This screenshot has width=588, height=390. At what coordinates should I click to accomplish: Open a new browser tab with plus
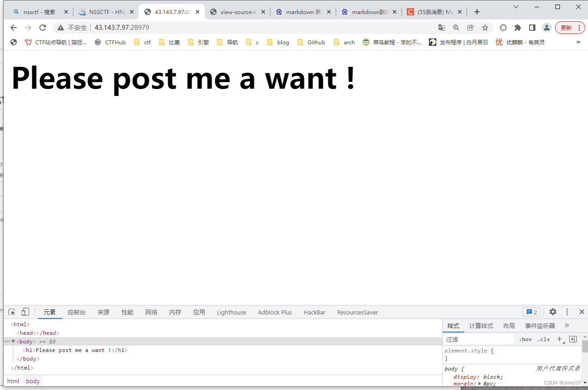pyautogui.click(x=477, y=12)
